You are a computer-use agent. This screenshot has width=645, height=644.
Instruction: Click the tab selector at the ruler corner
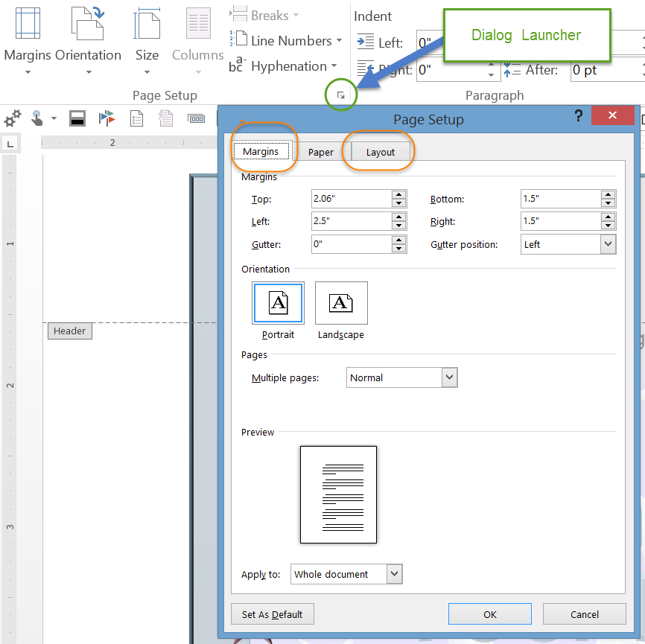point(10,144)
